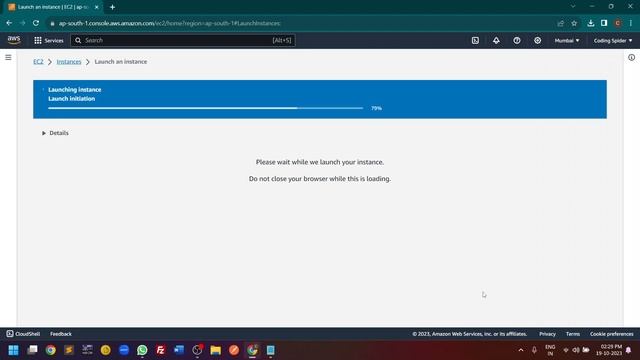Go back in browser history
Image resolution: width=640 pixels, height=360 pixels.
coord(9,23)
